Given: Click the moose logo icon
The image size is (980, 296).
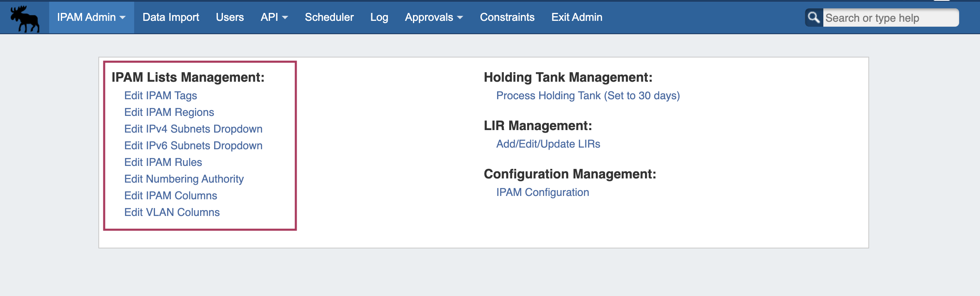Looking at the screenshot, I should click(25, 18).
